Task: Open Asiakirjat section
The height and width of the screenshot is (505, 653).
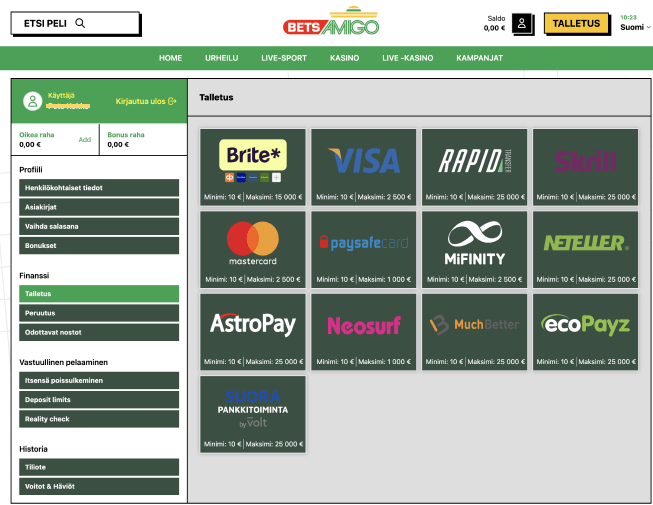Action: pyautogui.click(x=99, y=207)
